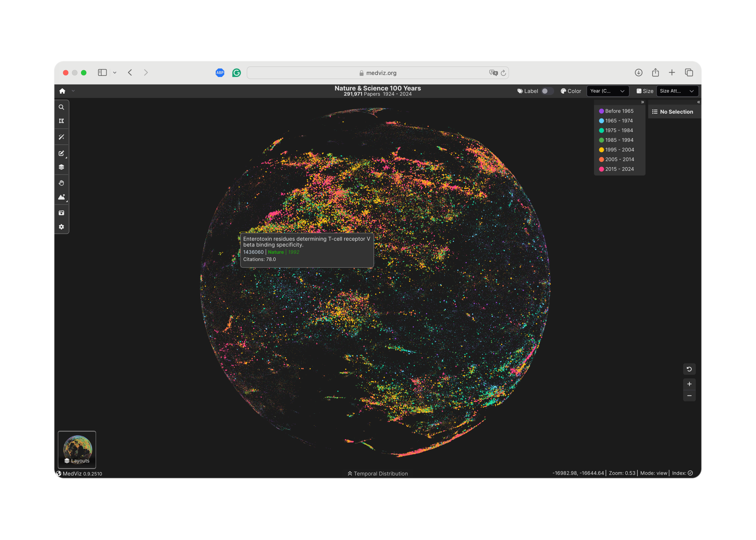Open a new tab with the plus icon

click(672, 72)
